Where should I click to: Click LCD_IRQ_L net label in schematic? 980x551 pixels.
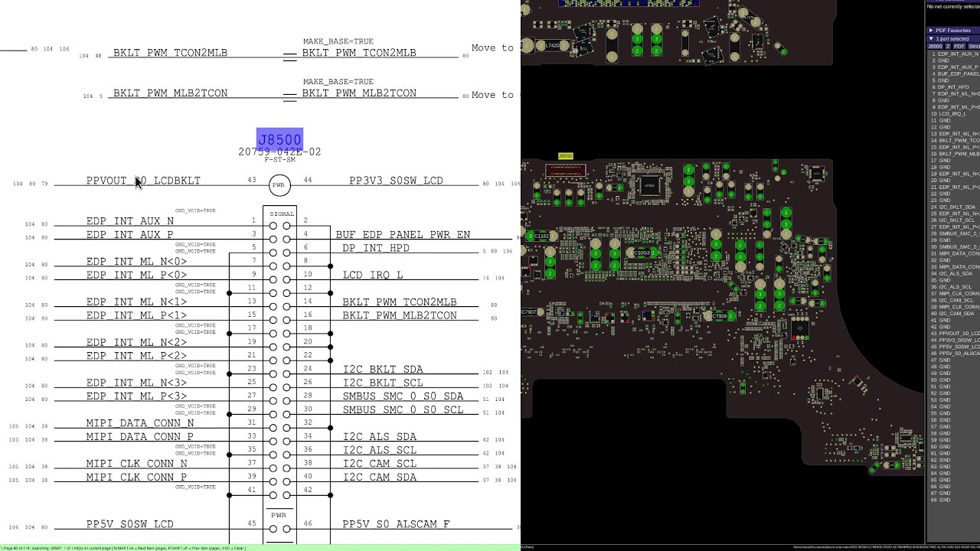372,275
